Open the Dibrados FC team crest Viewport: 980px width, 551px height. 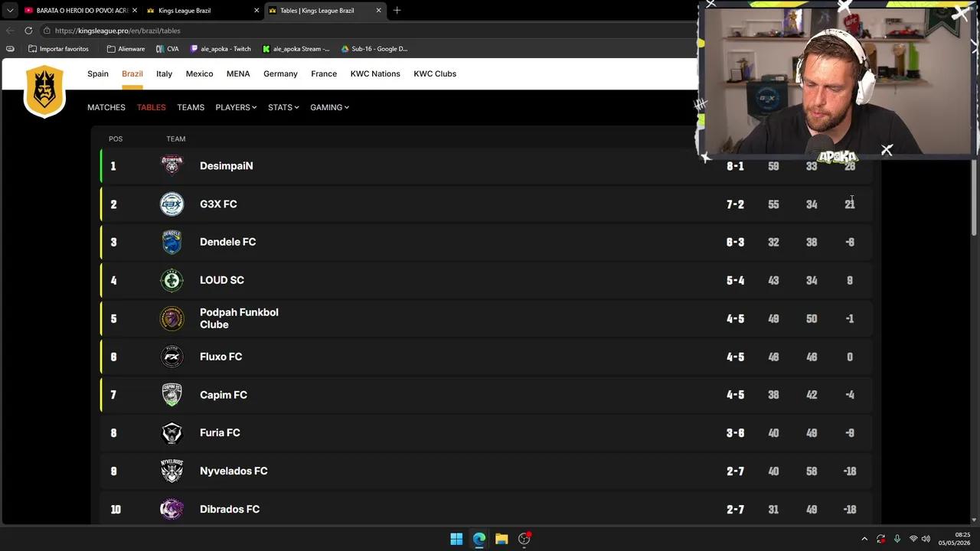(x=171, y=509)
